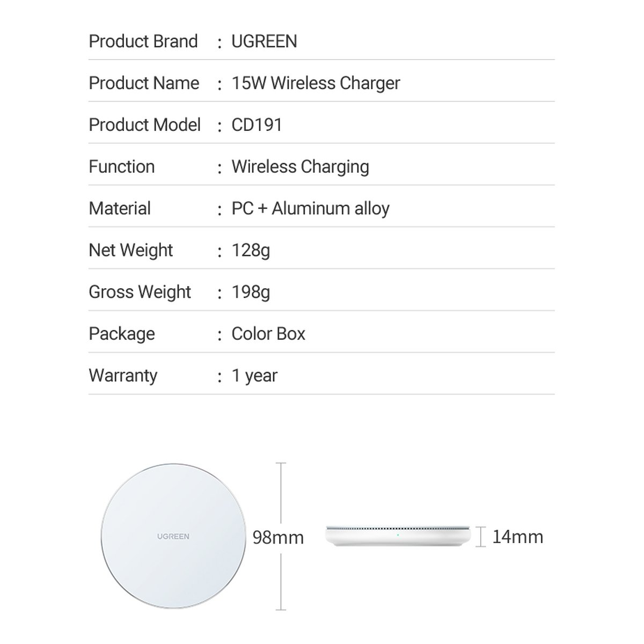Click the Wireless Charging function value
The width and height of the screenshot is (644, 644).
click(300, 167)
